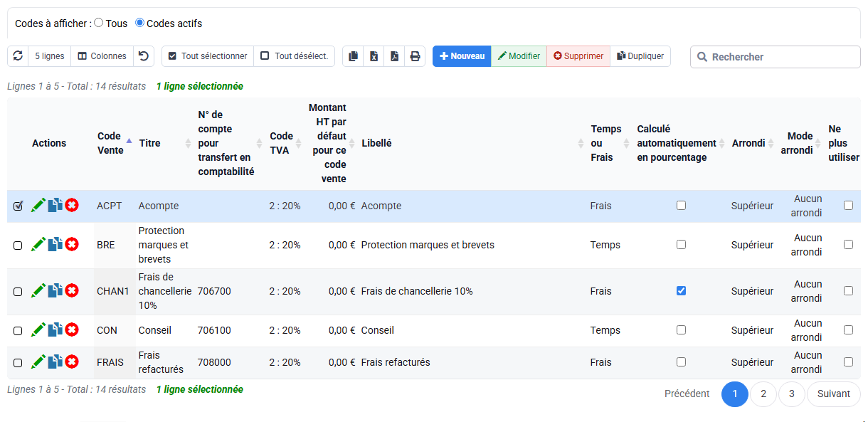Image resolution: width=868 pixels, height=422 pixels.
Task: Click the Rechercher search field
Action: pos(776,57)
